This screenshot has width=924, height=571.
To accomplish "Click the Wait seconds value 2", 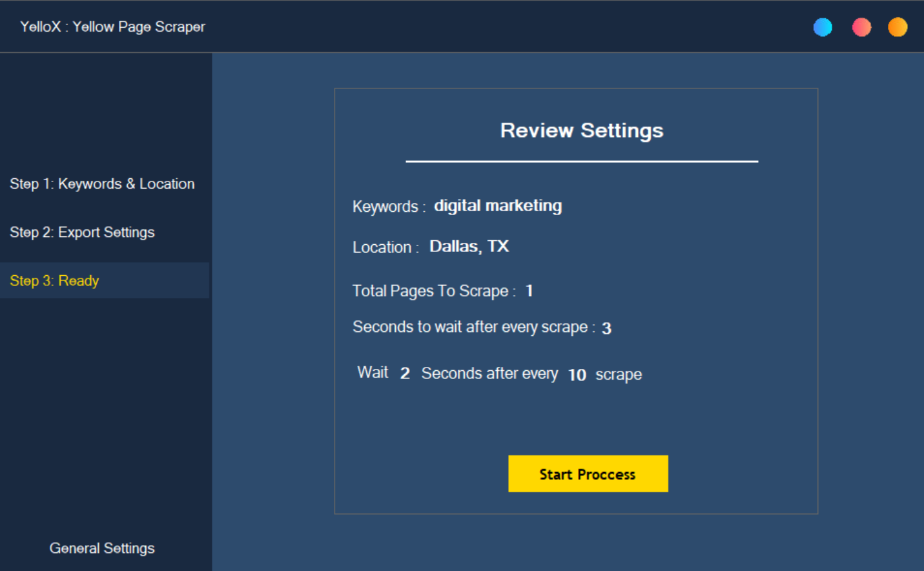I will (x=405, y=373).
